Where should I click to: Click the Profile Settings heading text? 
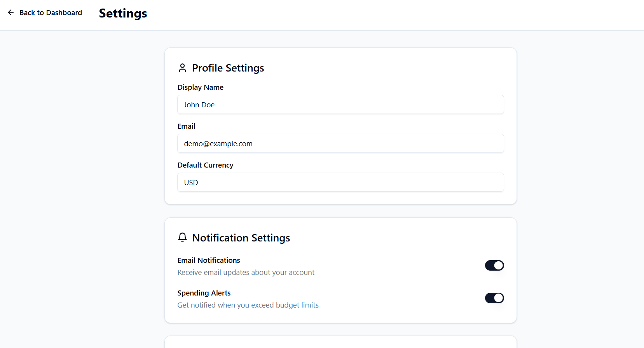[228, 68]
